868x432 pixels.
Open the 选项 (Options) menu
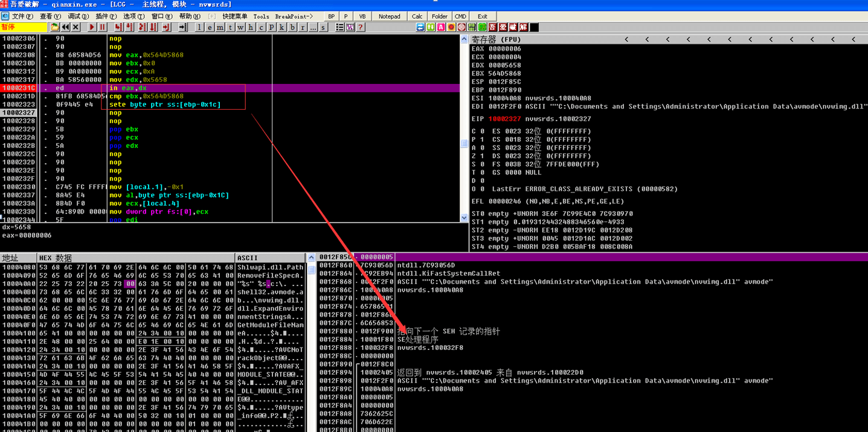pyautogui.click(x=134, y=16)
